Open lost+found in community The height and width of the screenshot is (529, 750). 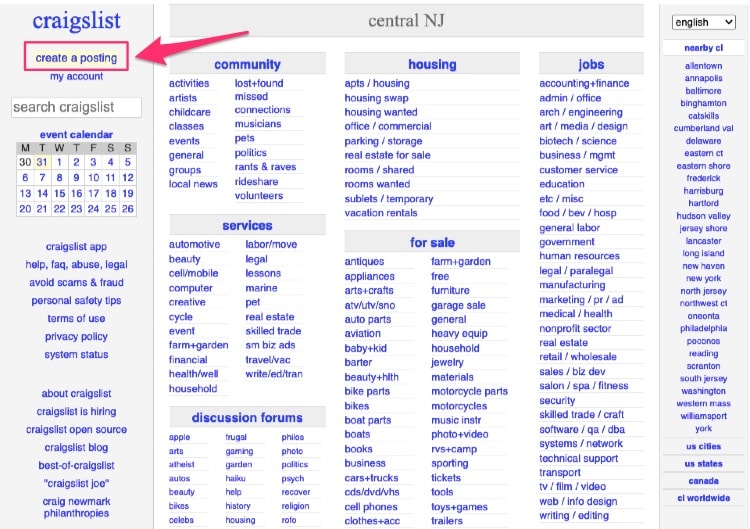click(259, 83)
